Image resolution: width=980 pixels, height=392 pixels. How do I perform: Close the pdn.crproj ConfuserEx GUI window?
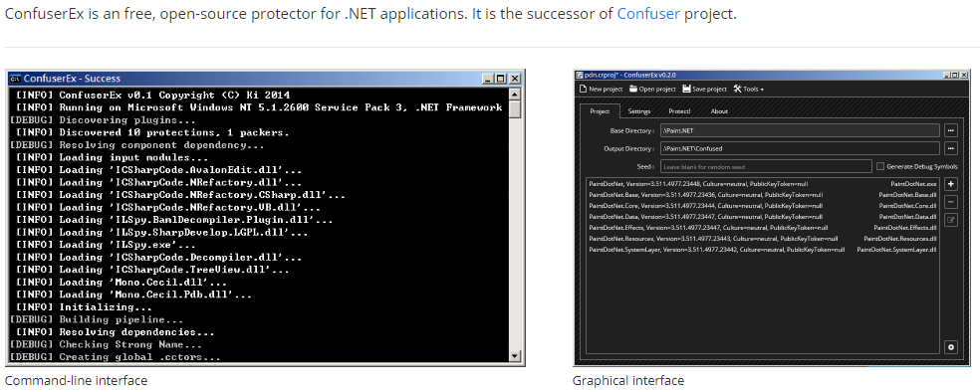click(965, 75)
